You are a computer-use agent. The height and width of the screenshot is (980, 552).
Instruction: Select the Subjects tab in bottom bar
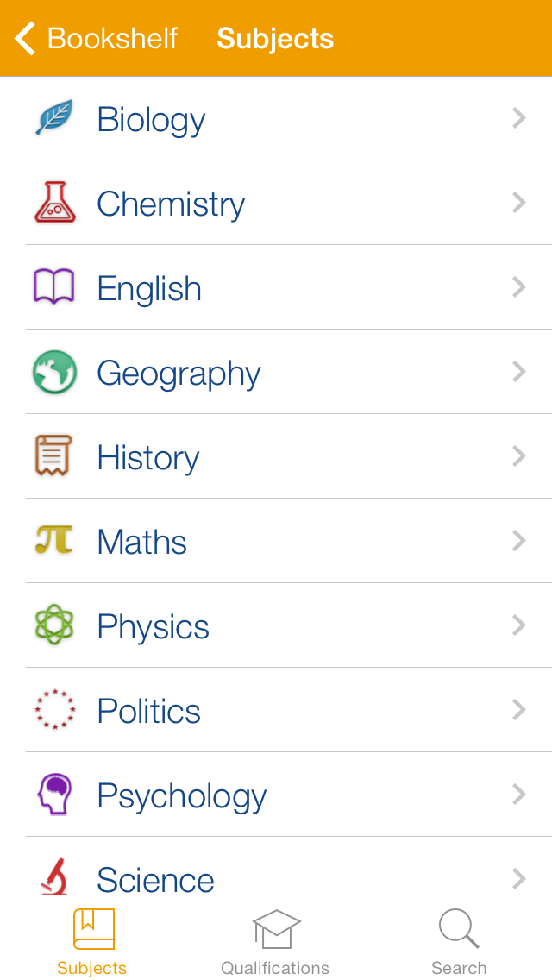point(92,942)
